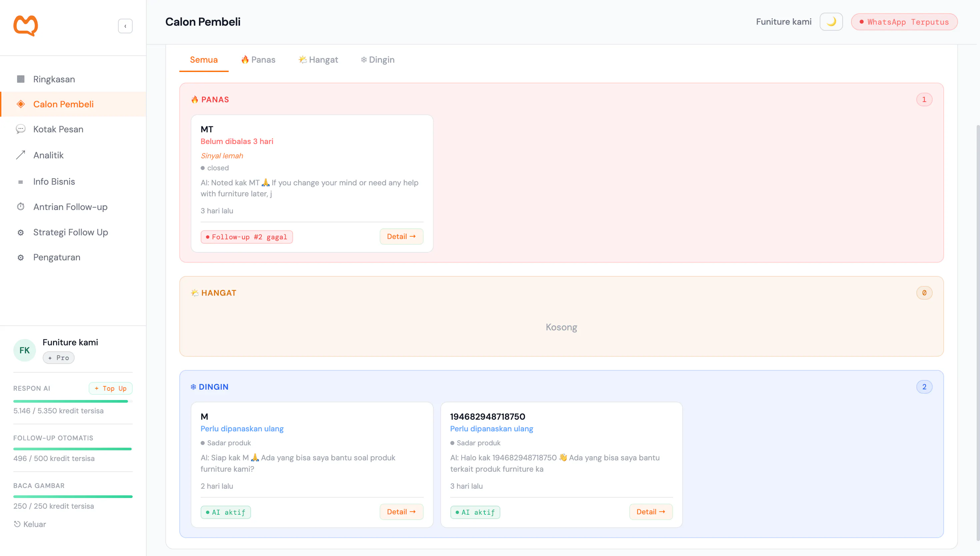Open Strategi Follow Up page
This screenshot has width=980, height=556.
coord(73,232)
